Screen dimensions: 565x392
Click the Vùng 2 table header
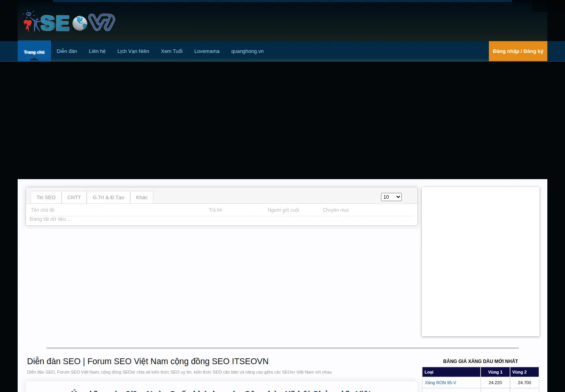pos(525,372)
